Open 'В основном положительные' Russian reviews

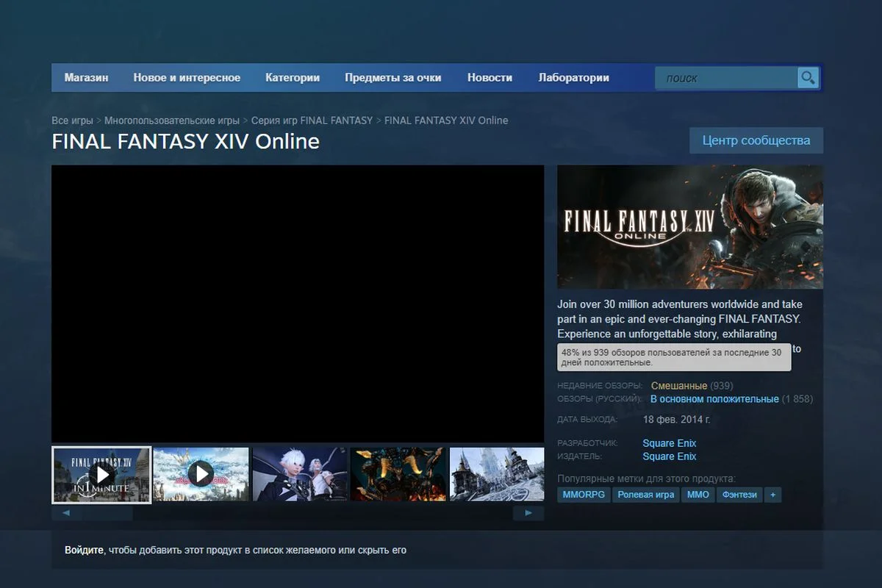pos(714,398)
